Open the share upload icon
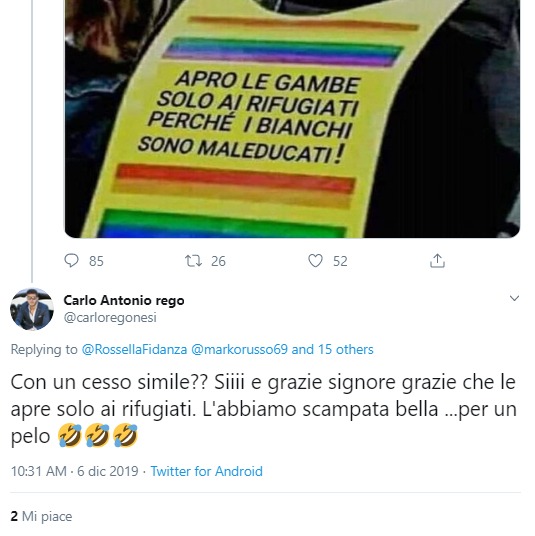Screen dimensions: 535x536 tap(437, 260)
